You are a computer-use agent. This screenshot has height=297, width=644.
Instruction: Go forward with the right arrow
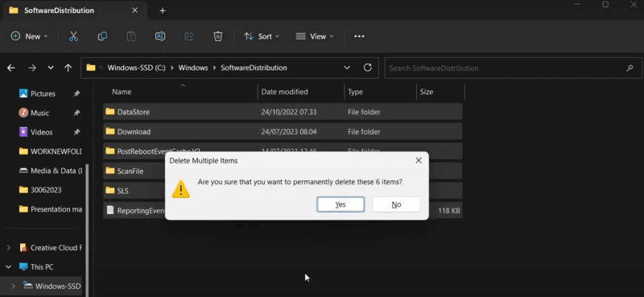tap(32, 68)
